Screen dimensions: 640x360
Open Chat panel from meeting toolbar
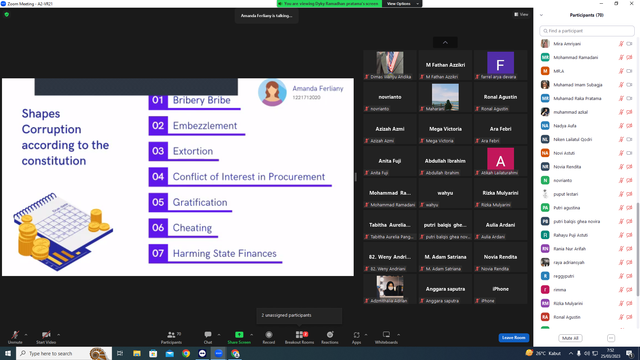(208, 336)
